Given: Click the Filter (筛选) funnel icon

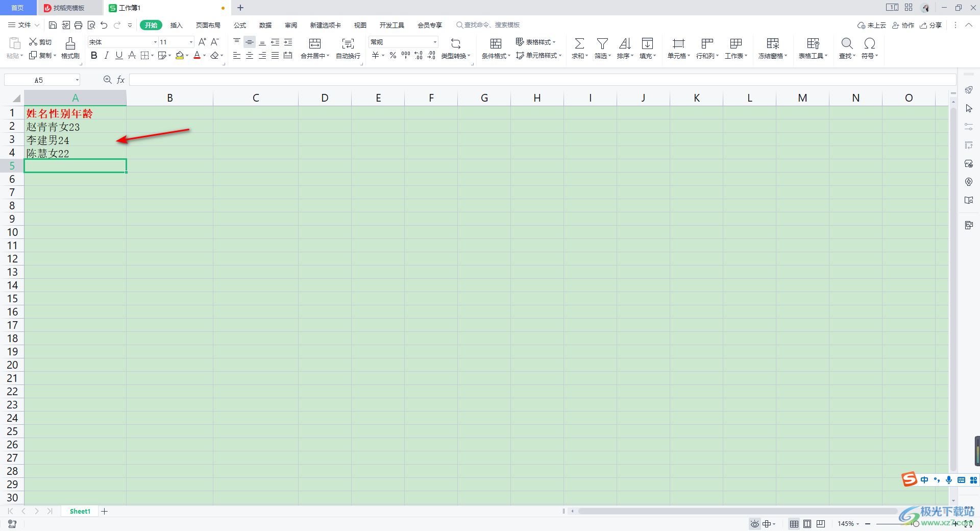Looking at the screenshot, I should [602, 43].
